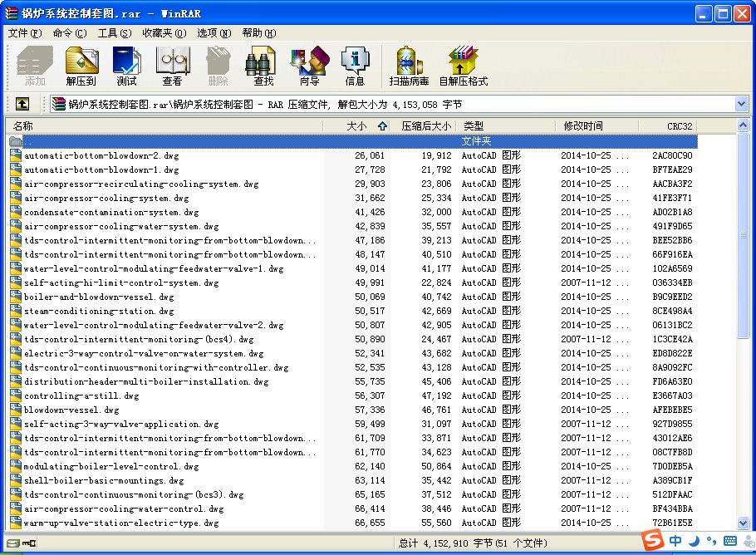This screenshot has height=555, width=756.
Task: Select self-acting-3-way-valve-application.dwg
Action: click(121, 424)
